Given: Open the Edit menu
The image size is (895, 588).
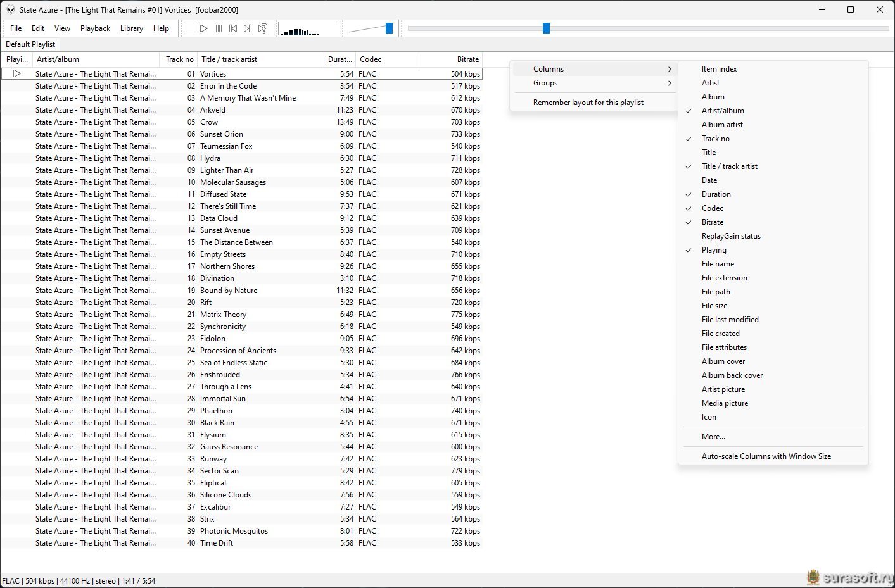Looking at the screenshot, I should tap(38, 28).
